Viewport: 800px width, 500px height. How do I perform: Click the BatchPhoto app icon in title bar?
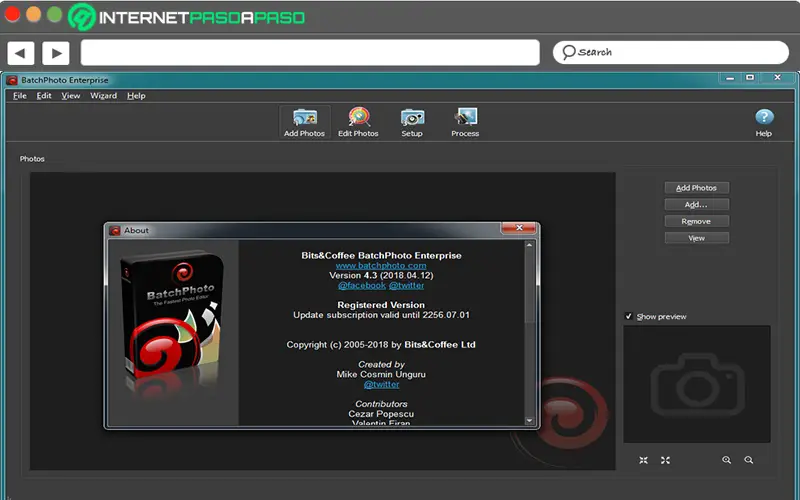[12, 80]
